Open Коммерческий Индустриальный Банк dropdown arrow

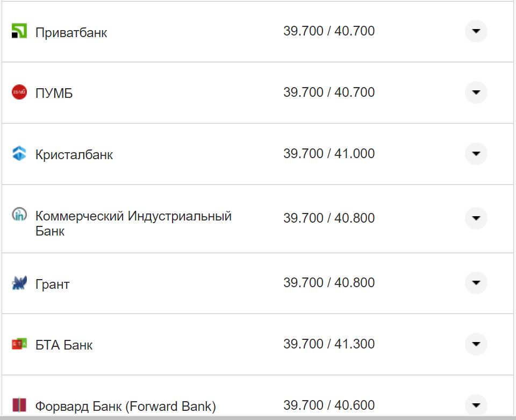point(476,218)
